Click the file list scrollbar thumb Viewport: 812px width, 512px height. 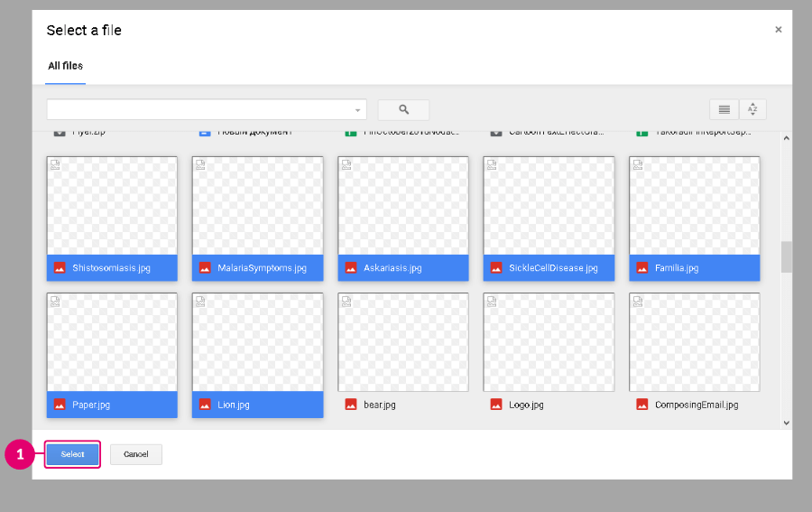click(786, 256)
